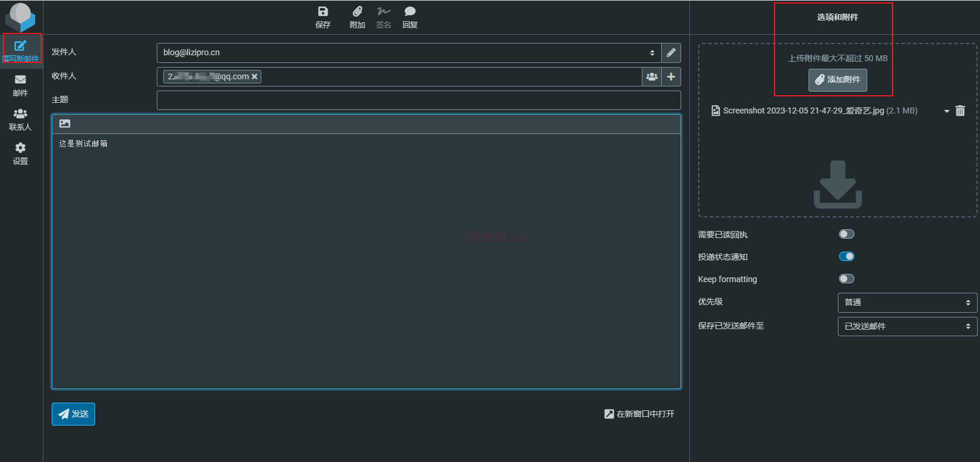
Task: Click the send (发送) button
Action: tap(73, 414)
